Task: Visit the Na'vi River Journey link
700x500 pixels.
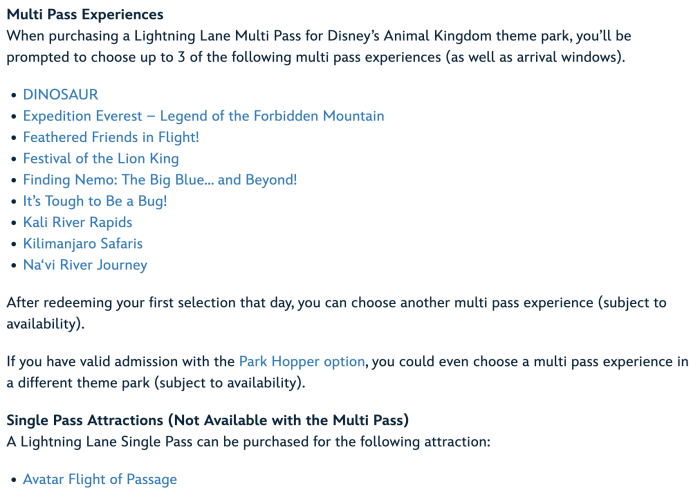Action: pos(85,265)
